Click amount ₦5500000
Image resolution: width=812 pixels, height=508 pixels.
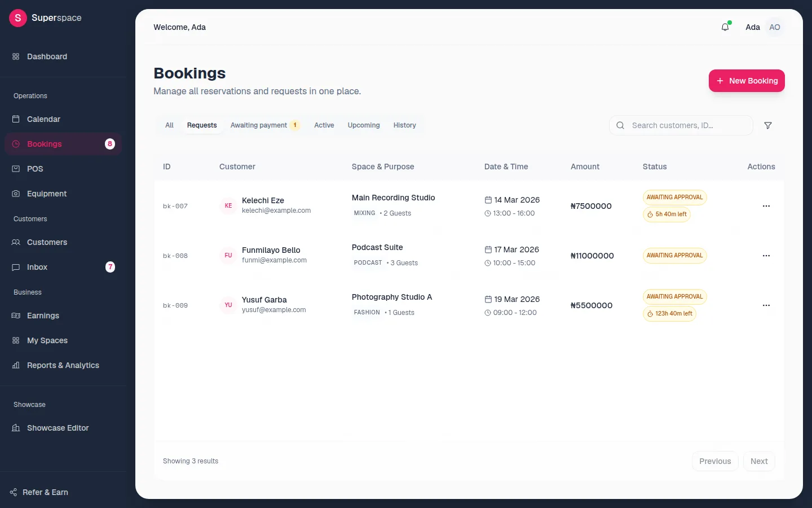(592, 305)
